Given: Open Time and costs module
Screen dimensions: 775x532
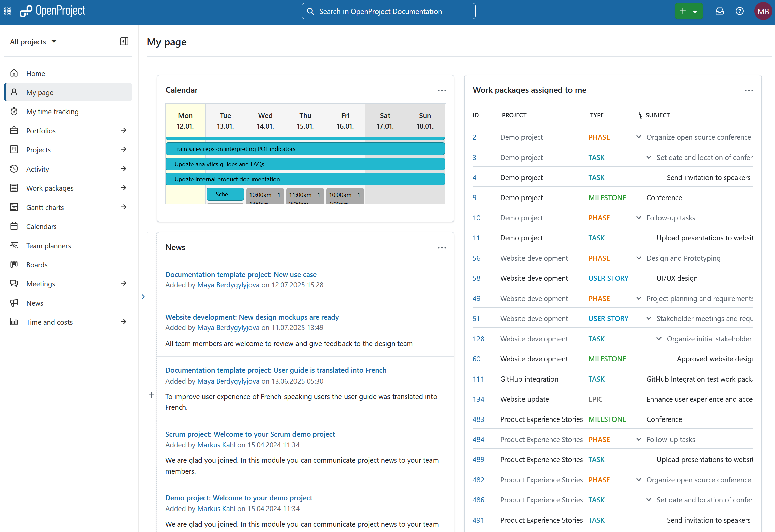Looking at the screenshot, I should coord(49,322).
